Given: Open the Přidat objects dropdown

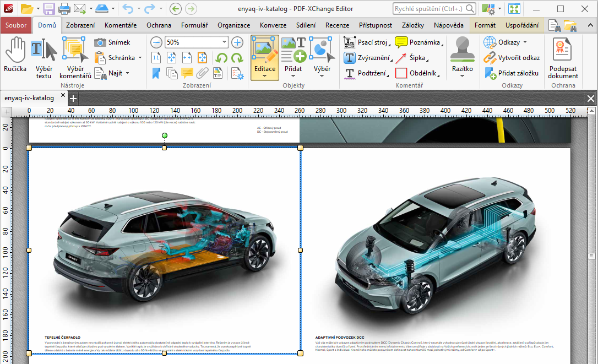Looking at the screenshot, I should (x=293, y=76).
